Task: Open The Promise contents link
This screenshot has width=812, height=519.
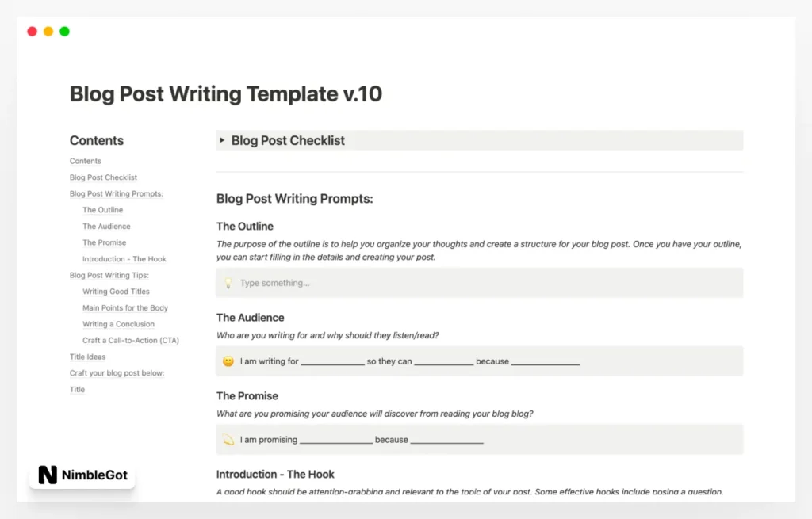Action: pos(105,242)
